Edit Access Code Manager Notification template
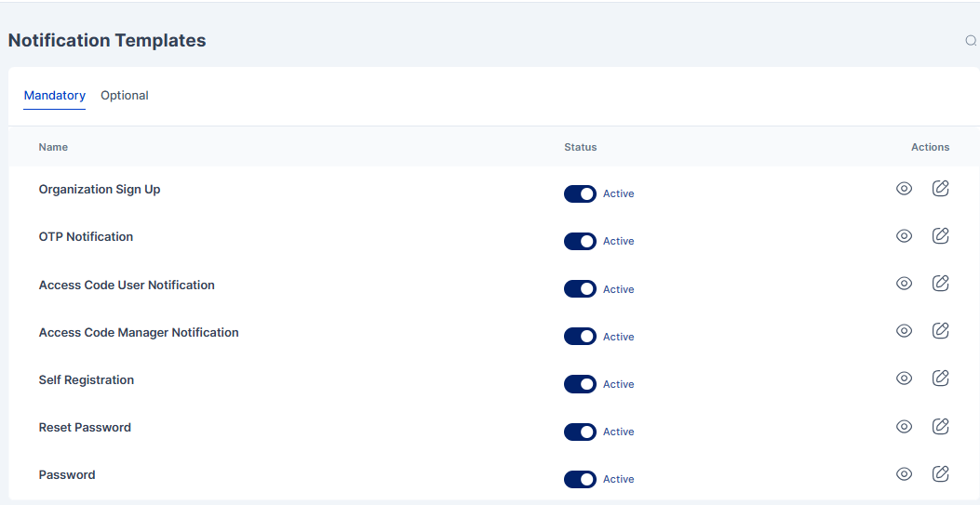 coord(941,331)
